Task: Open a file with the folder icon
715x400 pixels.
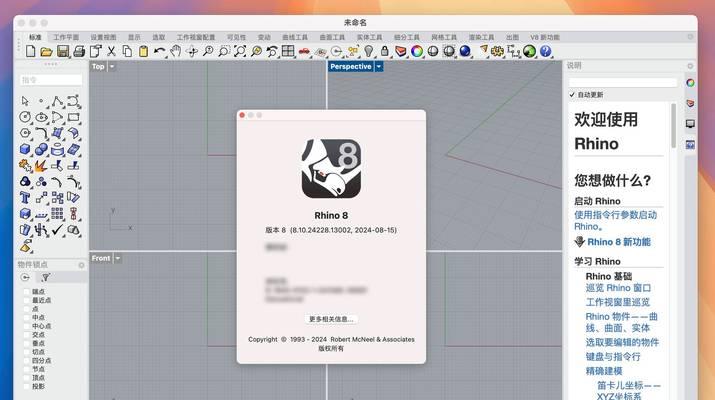Action: tap(46, 52)
